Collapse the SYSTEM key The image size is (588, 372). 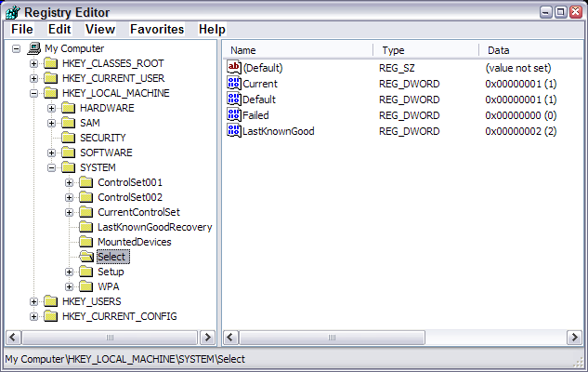coord(51,167)
